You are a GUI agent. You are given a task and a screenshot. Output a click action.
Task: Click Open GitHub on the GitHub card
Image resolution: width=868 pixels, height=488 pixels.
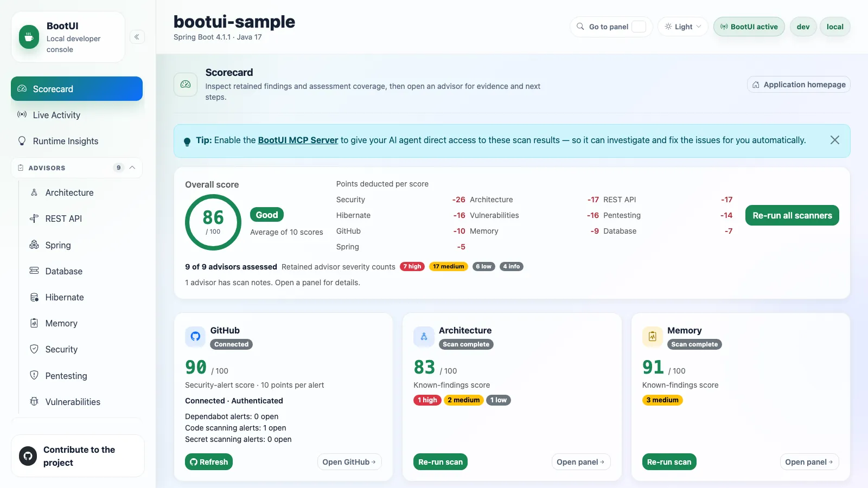[x=349, y=462]
